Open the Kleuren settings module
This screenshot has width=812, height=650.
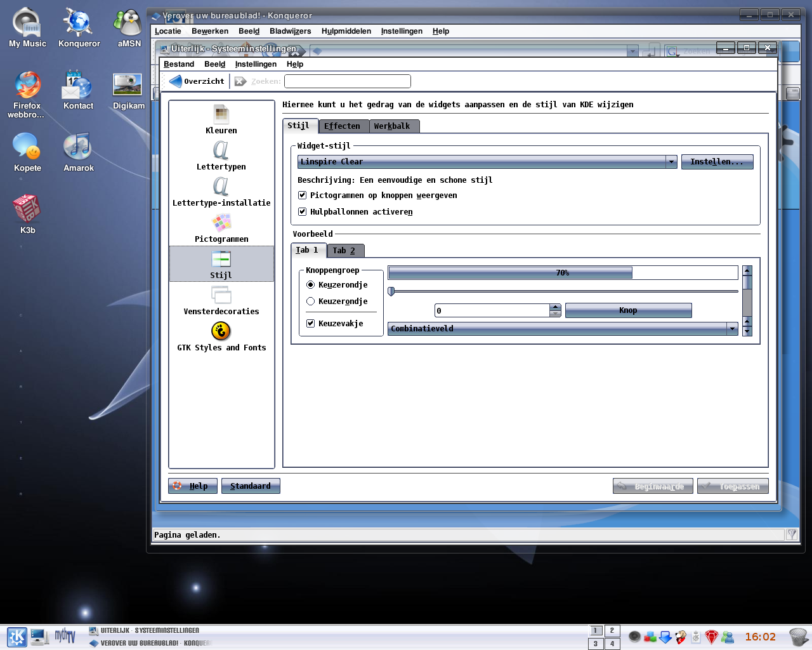click(x=221, y=119)
